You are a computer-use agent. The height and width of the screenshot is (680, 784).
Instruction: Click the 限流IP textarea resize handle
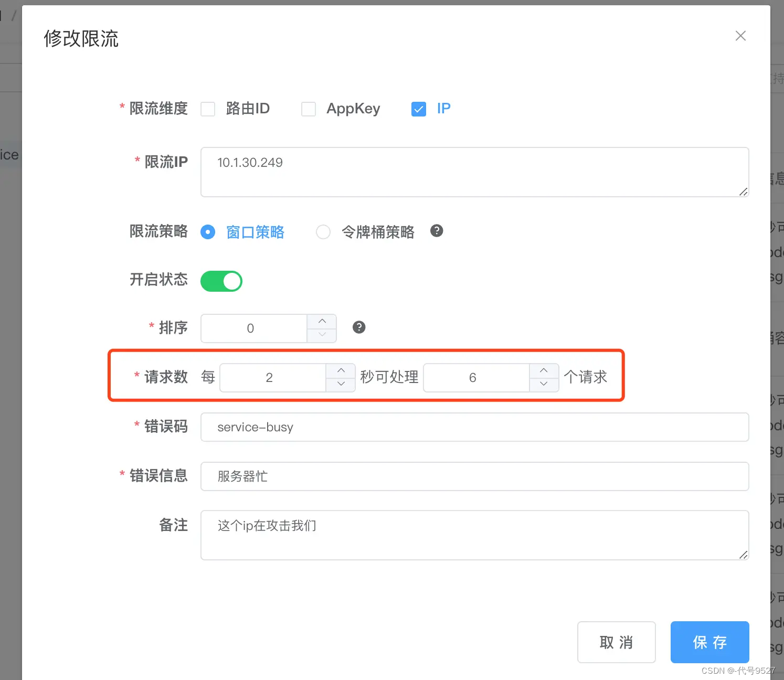[x=743, y=192]
